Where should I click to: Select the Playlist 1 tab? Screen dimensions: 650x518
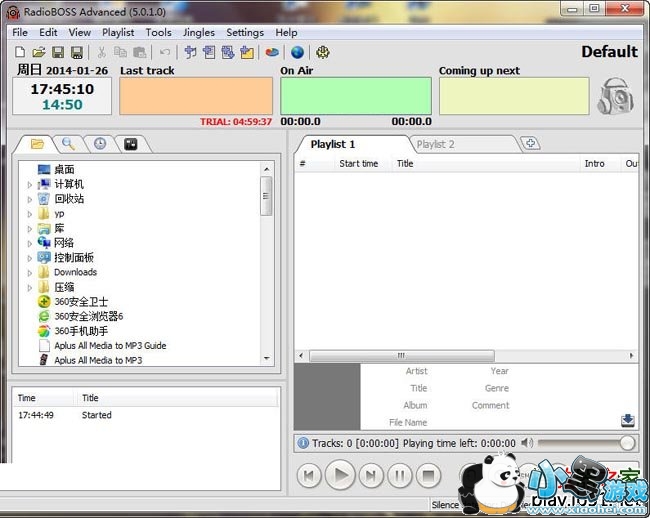pos(332,144)
